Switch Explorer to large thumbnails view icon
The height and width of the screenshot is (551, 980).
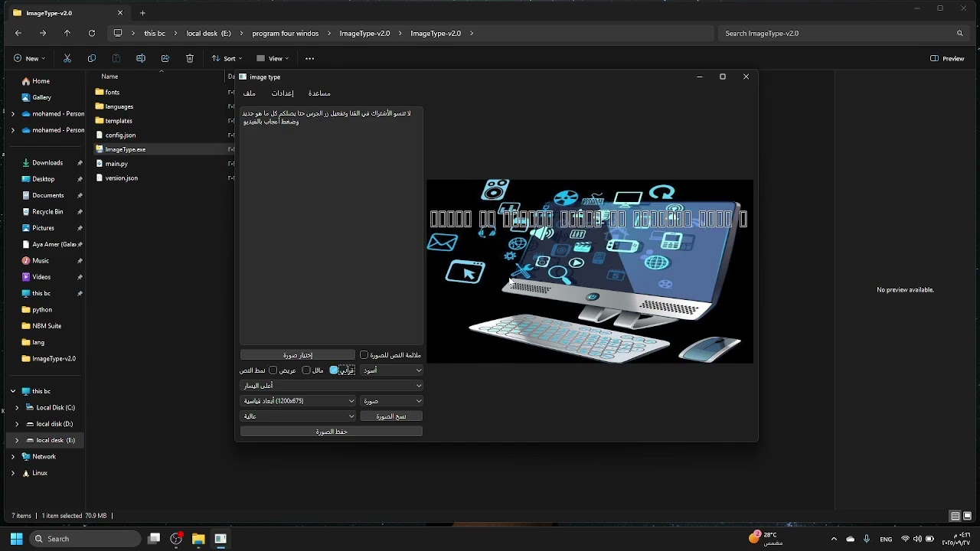[x=967, y=516]
